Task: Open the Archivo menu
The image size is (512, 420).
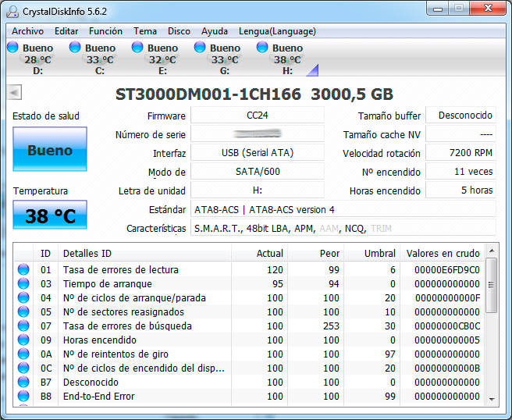Action: [x=28, y=31]
